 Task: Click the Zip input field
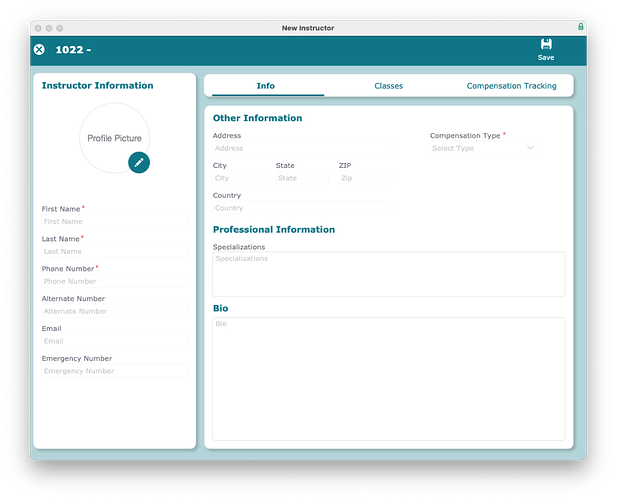click(x=365, y=178)
